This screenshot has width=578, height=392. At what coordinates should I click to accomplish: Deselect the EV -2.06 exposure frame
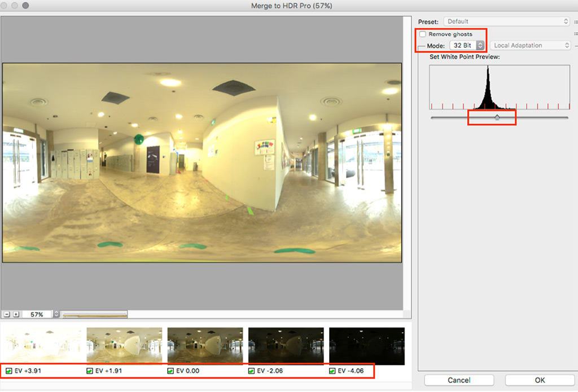(250, 371)
